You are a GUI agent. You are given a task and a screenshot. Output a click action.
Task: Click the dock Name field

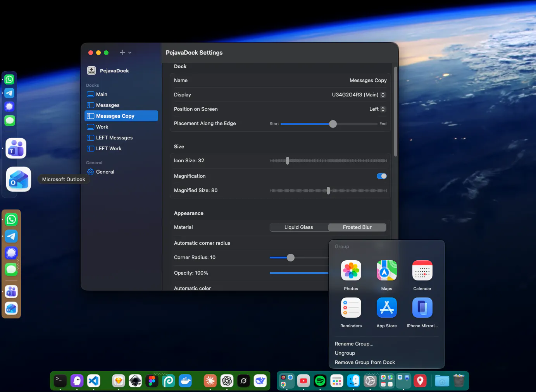(281, 81)
